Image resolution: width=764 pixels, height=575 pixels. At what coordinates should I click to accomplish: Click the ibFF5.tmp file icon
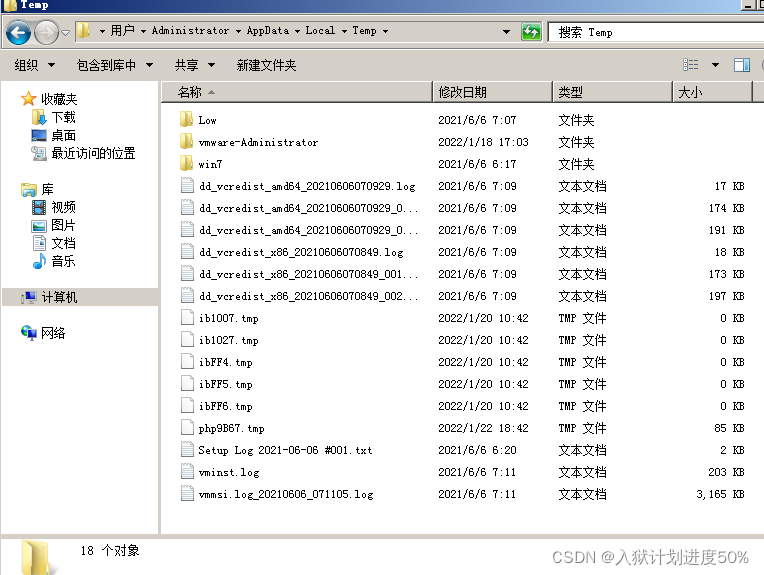coord(187,383)
